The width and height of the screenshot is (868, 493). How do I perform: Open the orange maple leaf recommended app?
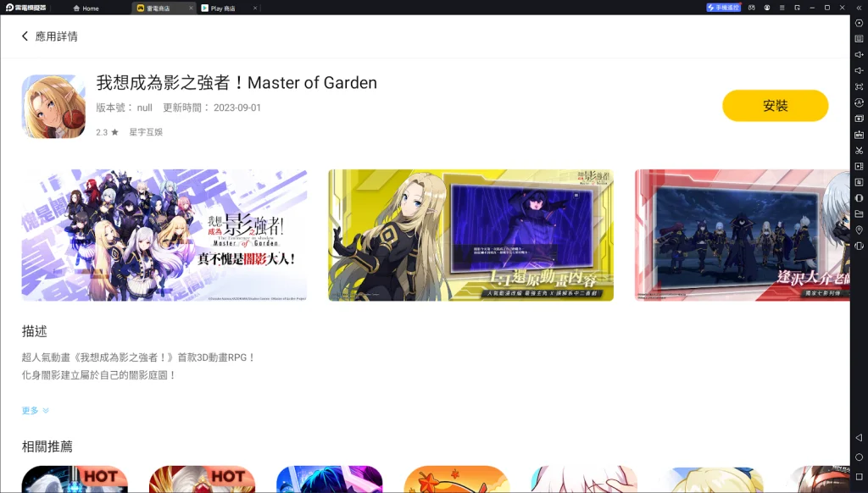[457, 479]
